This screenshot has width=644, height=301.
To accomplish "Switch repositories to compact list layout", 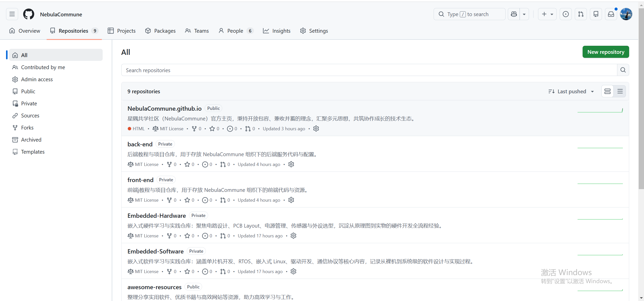I will (x=620, y=91).
